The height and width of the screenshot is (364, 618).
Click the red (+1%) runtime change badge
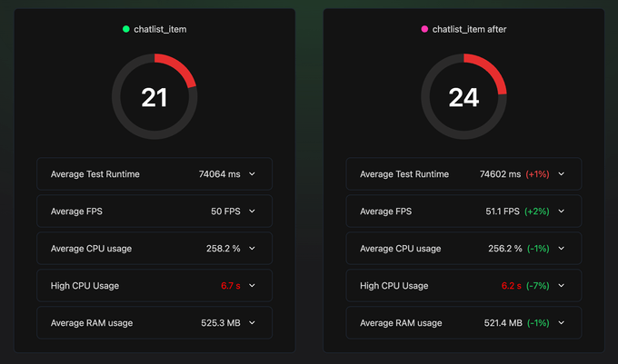(x=538, y=173)
